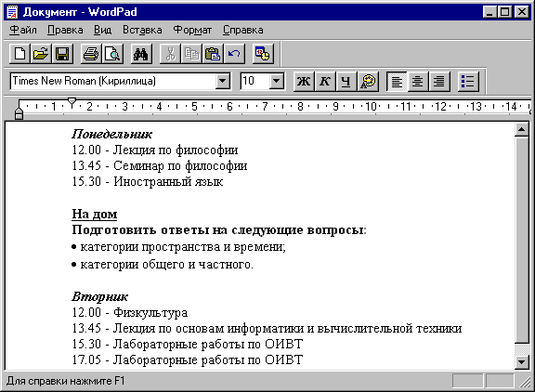Open the Справка menu
The height and width of the screenshot is (392, 535).
point(243,31)
